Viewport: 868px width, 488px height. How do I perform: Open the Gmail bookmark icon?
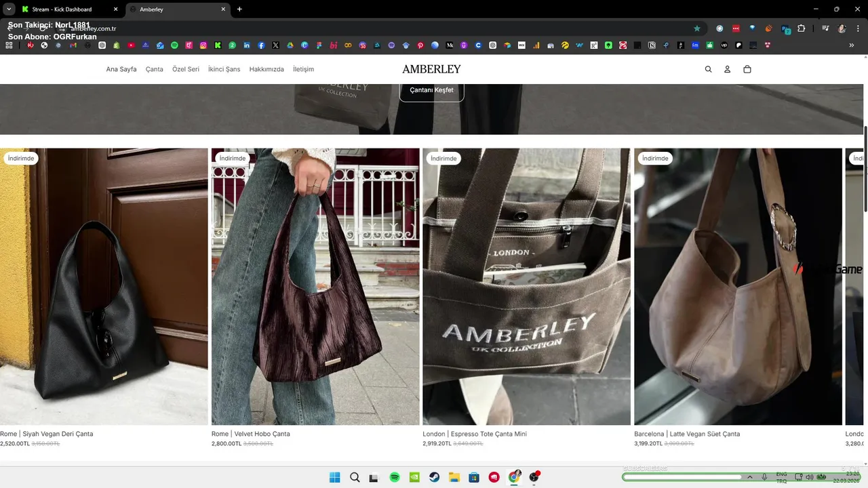click(x=73, y=45)
